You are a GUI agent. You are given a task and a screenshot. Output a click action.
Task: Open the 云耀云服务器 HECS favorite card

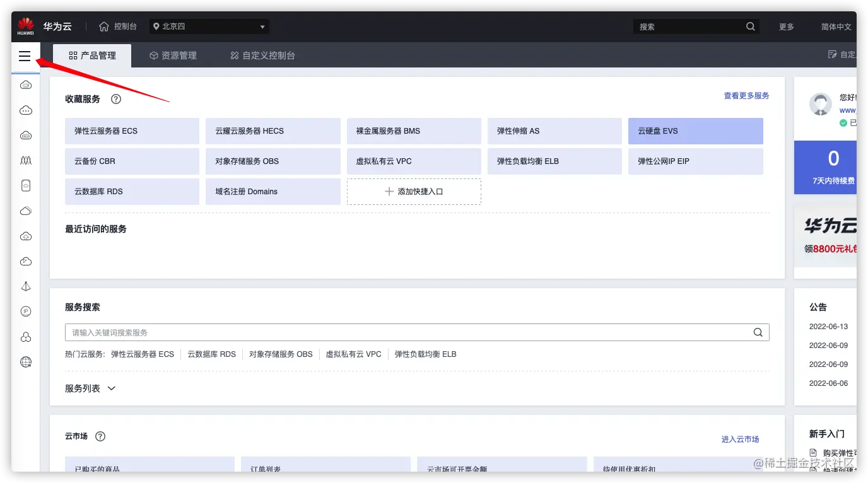coord(273,131)
